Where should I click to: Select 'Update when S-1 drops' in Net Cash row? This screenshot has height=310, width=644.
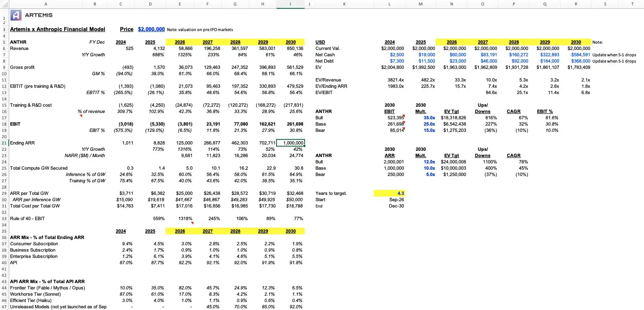point(614,55)
